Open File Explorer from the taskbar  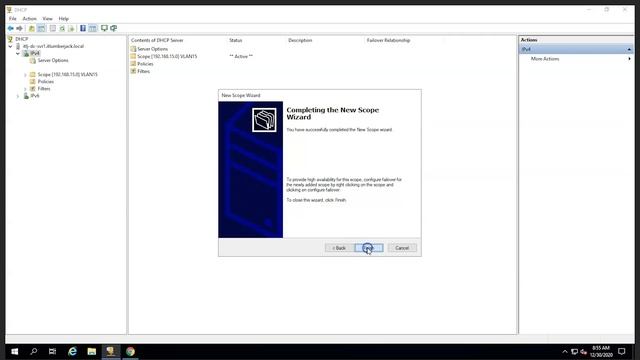click(x=91, y=351)
